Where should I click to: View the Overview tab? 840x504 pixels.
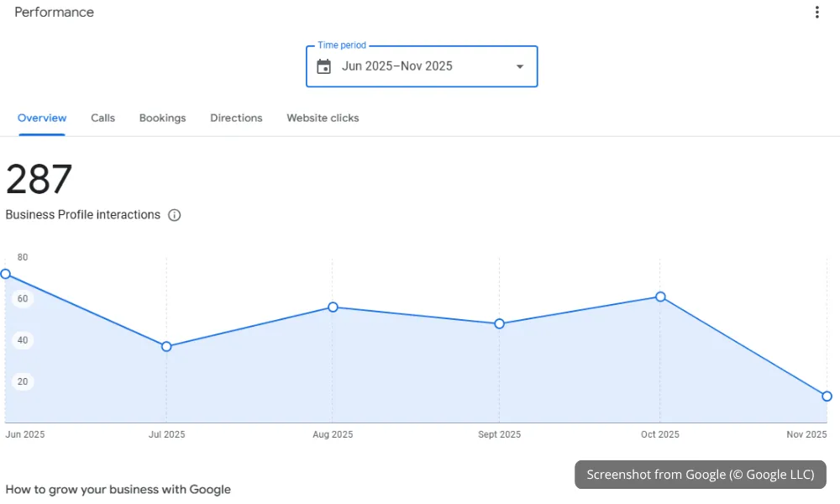(x=42, y=118)
